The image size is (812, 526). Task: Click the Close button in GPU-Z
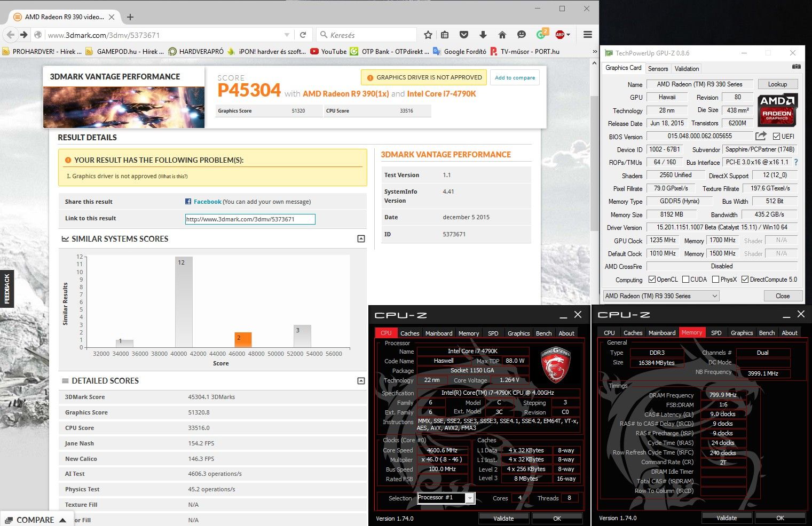point(783,296)
